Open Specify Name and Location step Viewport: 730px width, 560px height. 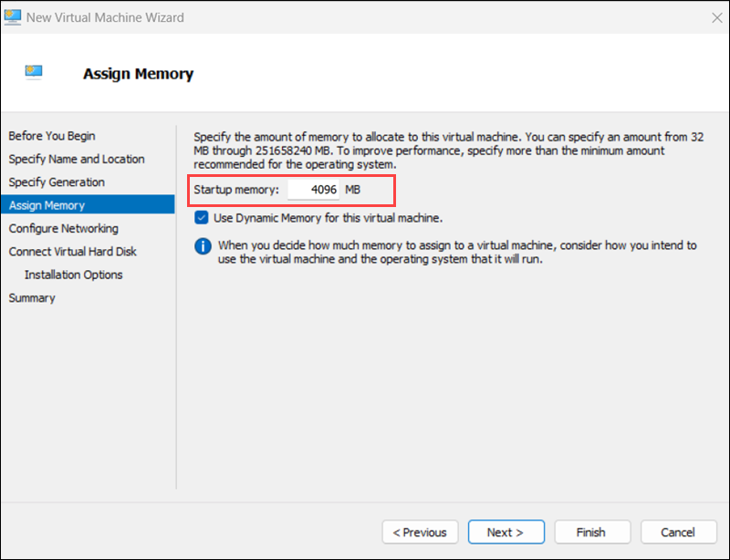click(77, 160)
